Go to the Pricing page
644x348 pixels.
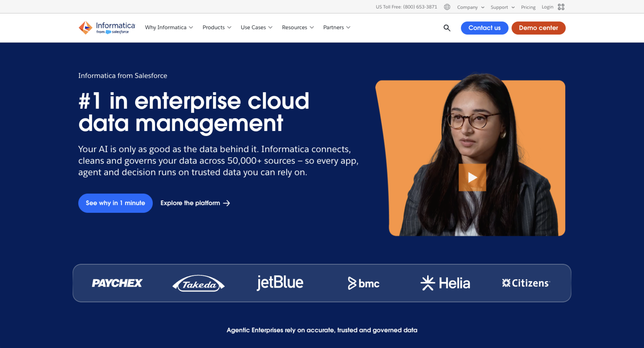(x=528, y=7)
